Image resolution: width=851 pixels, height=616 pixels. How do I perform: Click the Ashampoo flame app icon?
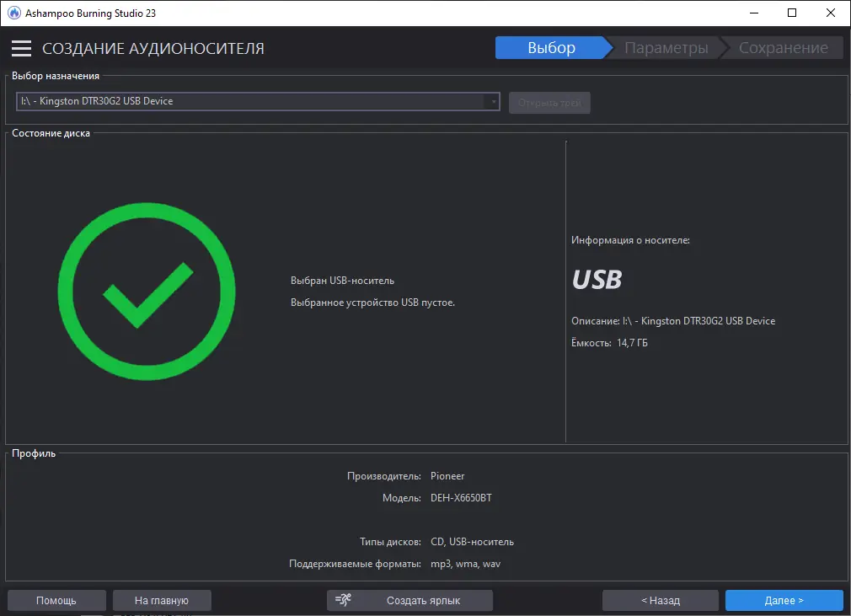point(14,13)
